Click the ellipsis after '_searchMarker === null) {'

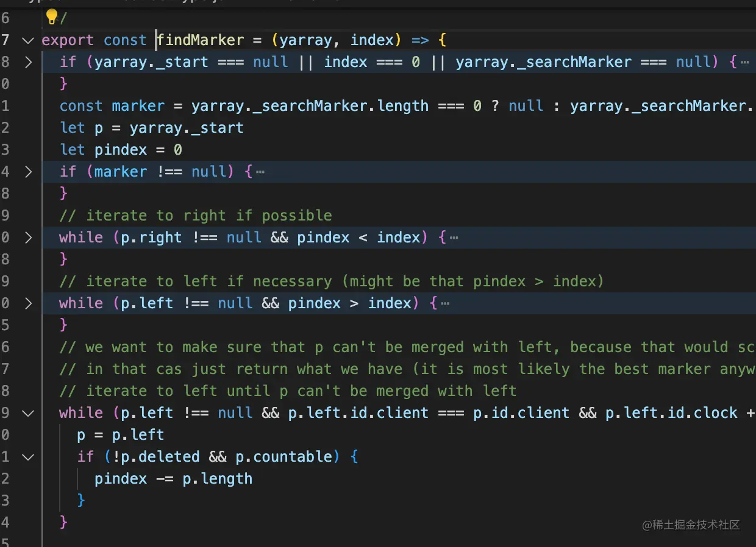coord(744,62)
